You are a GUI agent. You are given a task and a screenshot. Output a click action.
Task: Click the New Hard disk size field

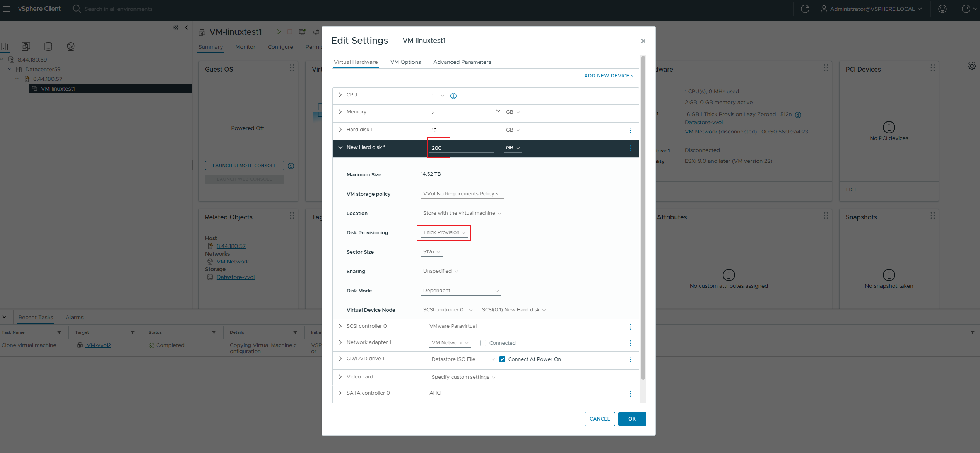[461, 148]
